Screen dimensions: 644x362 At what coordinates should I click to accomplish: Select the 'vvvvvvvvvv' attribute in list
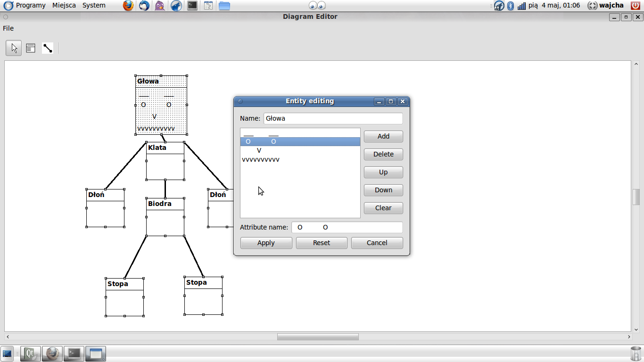[x=261, y=160]
